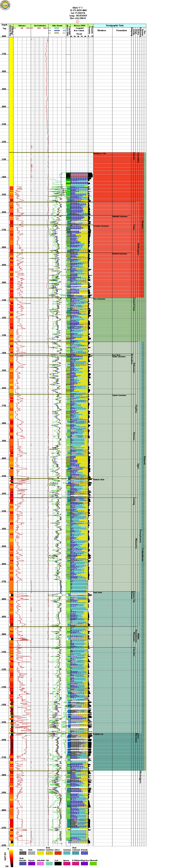Click the Rhomaa-NPHI track header
Screen dimensions: 190x868
(80, 26)
